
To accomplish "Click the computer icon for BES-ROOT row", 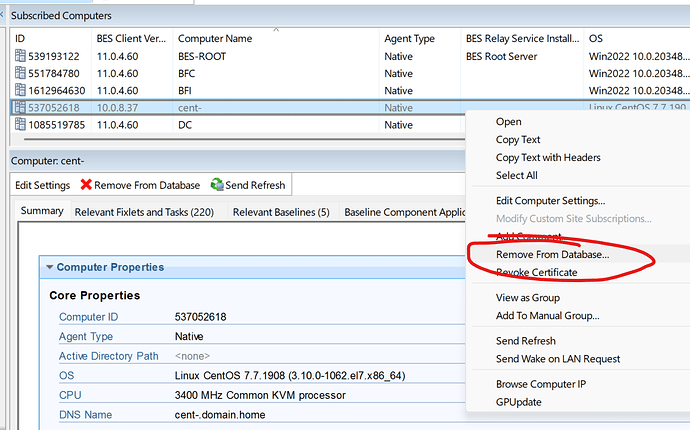I will coord(20,56).
